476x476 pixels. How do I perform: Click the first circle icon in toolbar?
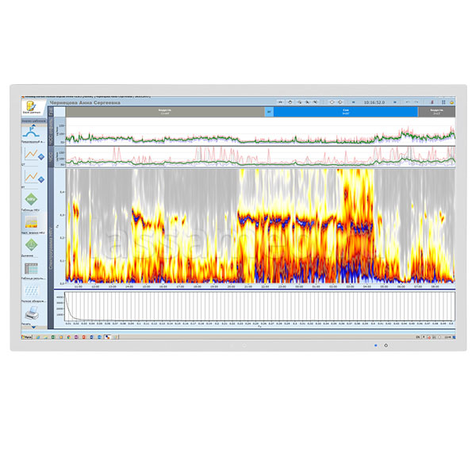pos(332,102)
